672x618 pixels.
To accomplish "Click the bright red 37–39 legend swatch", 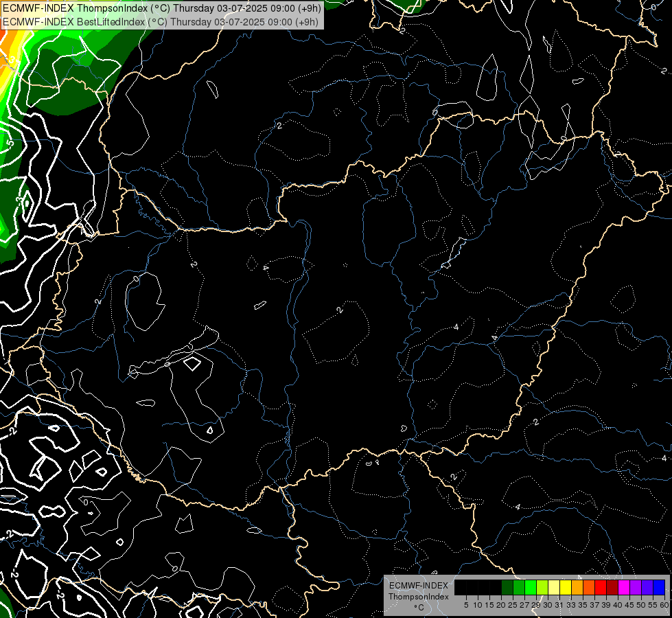I will (x=601, y=587).
